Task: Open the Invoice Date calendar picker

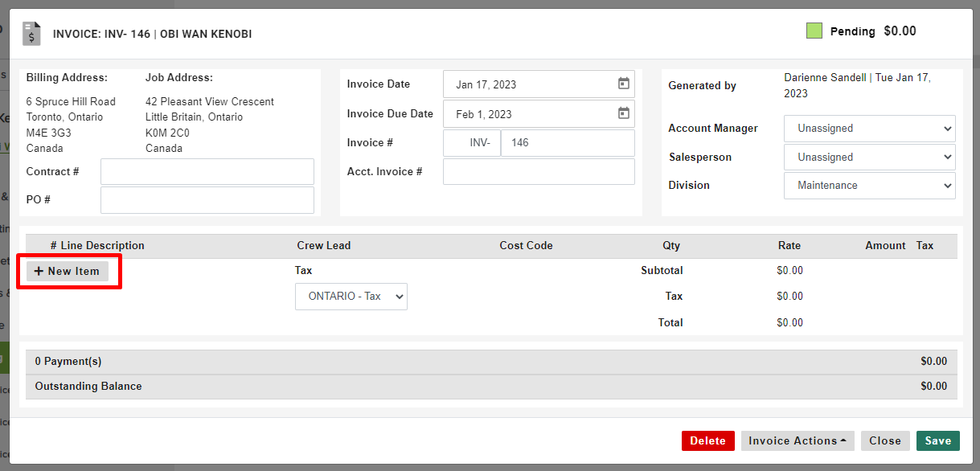Action: (623, 84)
